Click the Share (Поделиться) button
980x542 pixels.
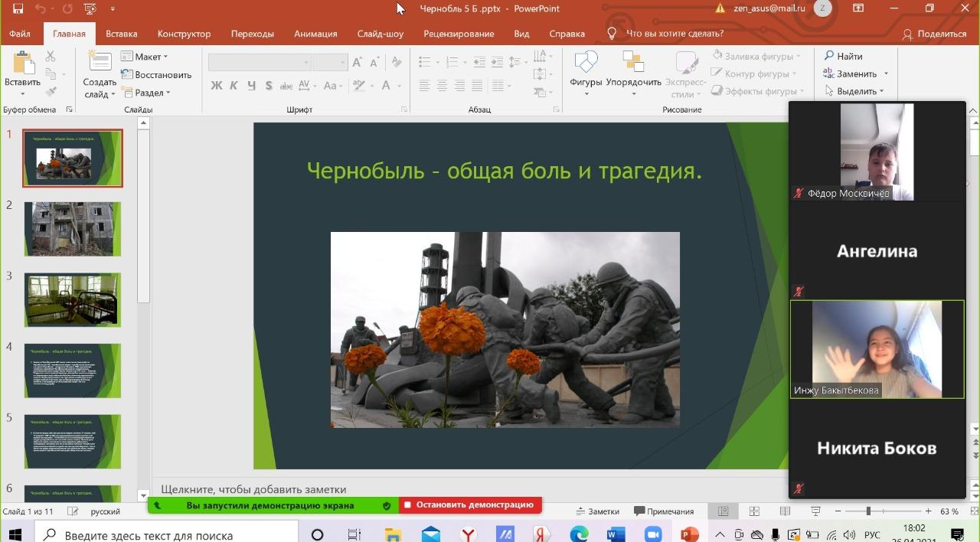pyautogui.click(x=935, y=34)
